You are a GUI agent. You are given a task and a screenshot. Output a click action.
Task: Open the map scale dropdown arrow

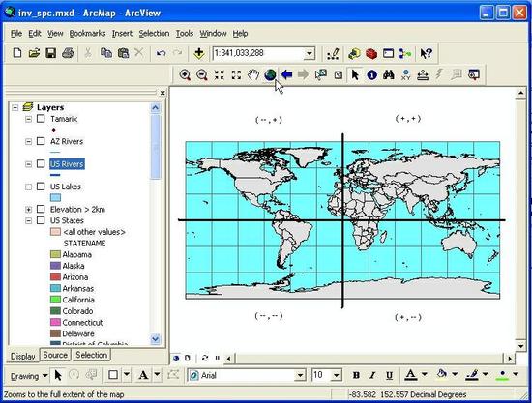(310, 53)
